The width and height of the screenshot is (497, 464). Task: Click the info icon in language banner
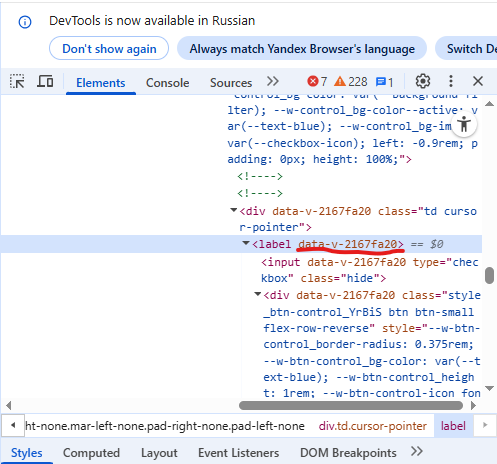point(25,22)
